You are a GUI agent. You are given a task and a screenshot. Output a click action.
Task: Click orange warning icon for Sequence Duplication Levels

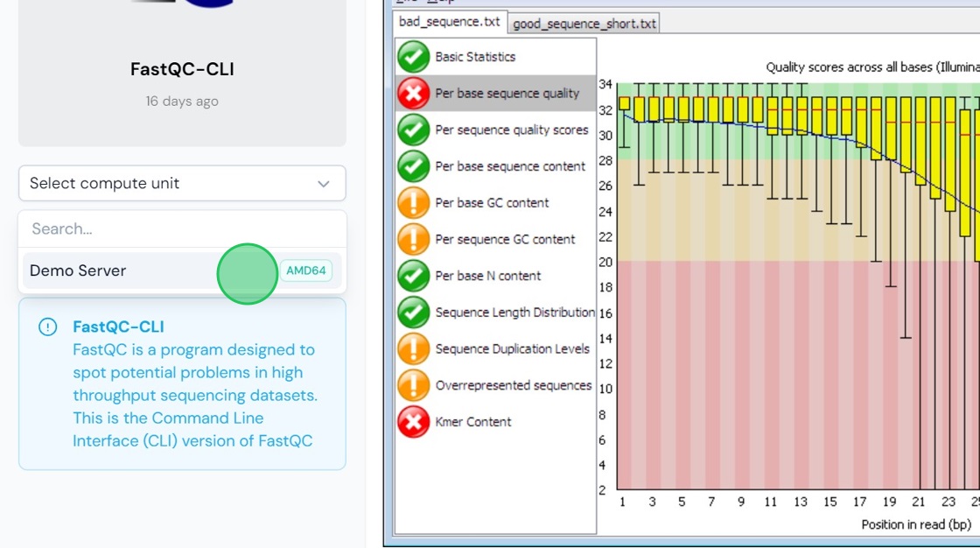coord(413,348)
